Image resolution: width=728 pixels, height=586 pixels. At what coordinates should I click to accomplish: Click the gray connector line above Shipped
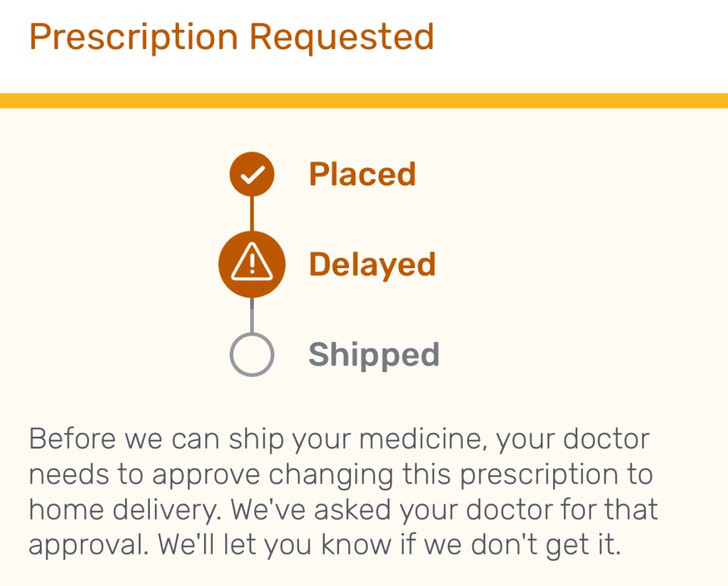point(252,315)
